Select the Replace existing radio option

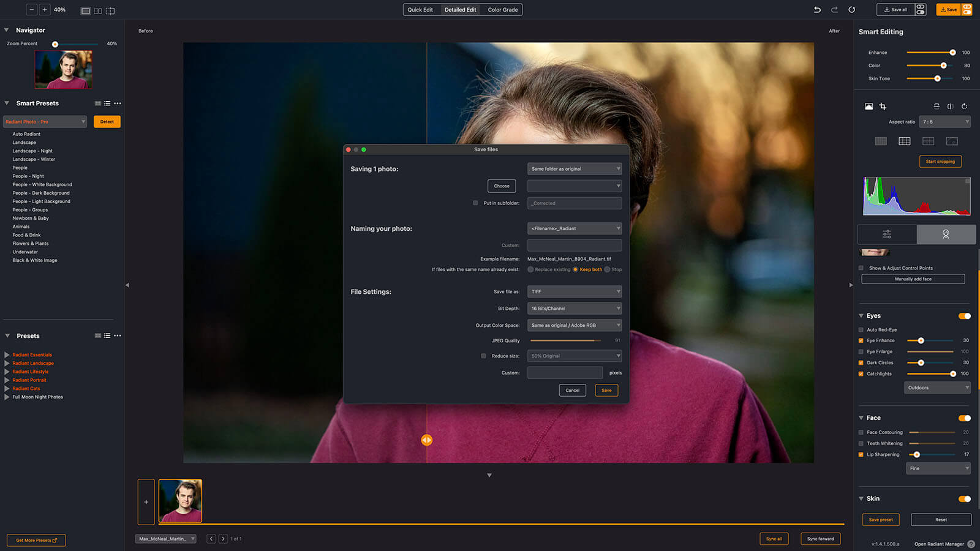pos(530,269)
